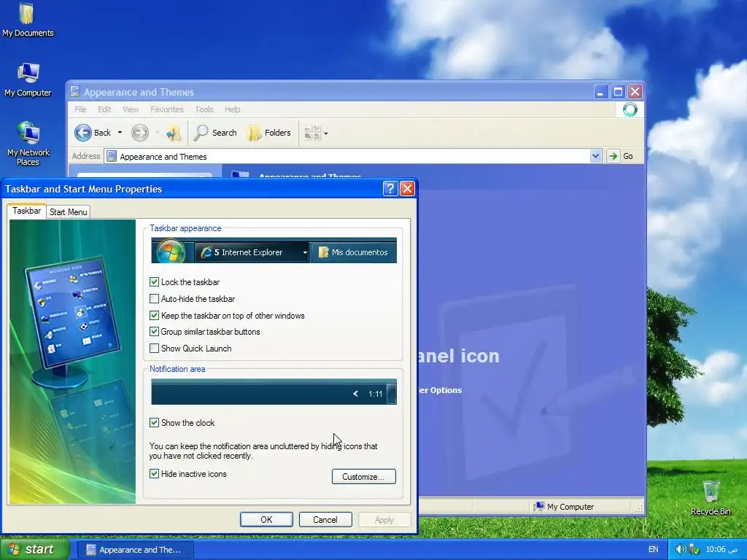747x560 pixels.
Task: Click the Up folder icon in toolbar
Action: pyautogui.click(x=173, y=133)
